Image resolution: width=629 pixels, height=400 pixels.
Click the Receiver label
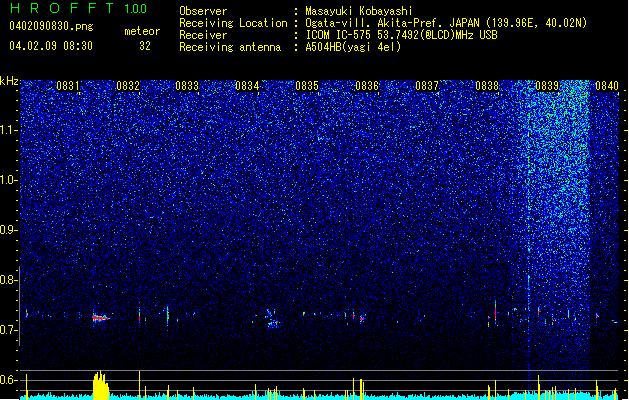click(203, 35)
